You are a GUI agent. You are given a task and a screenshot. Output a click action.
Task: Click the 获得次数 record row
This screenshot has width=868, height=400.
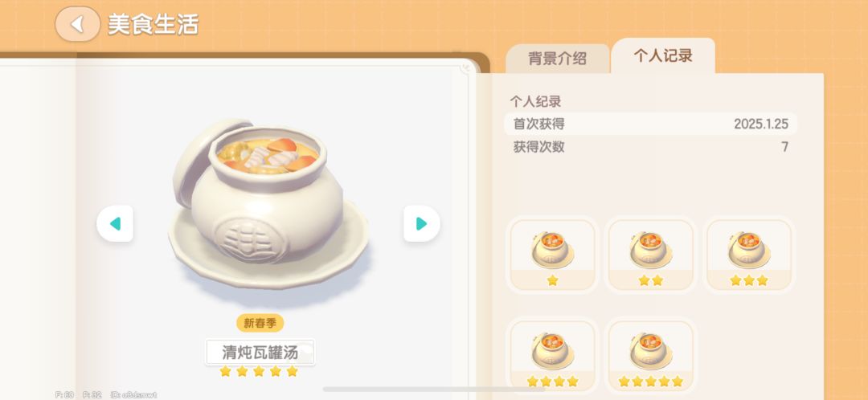(x=650, y=147)
